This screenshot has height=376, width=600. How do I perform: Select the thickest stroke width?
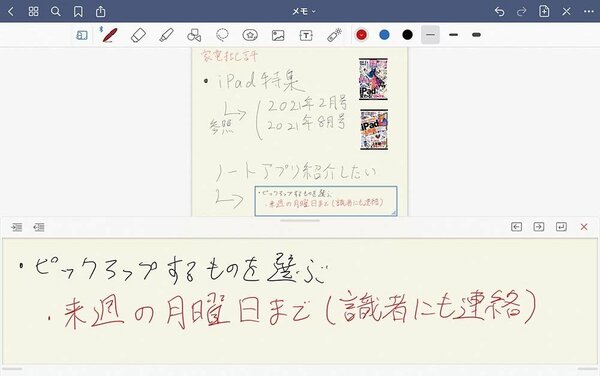point(476,35)
